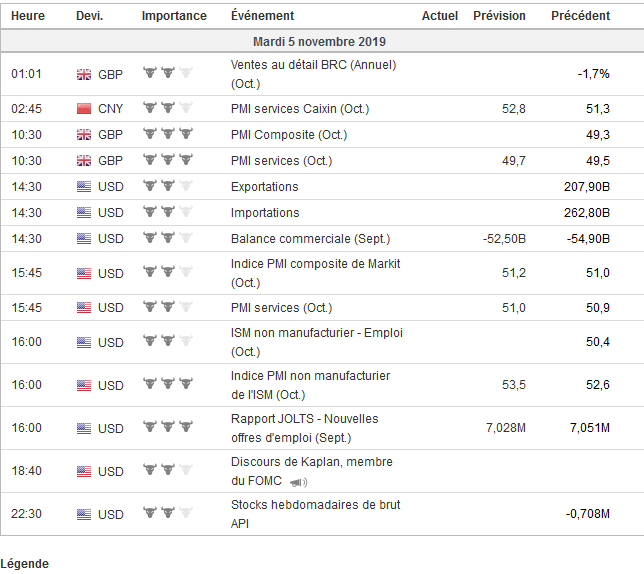Click the US flag in the Exportations row

(84, 187)
